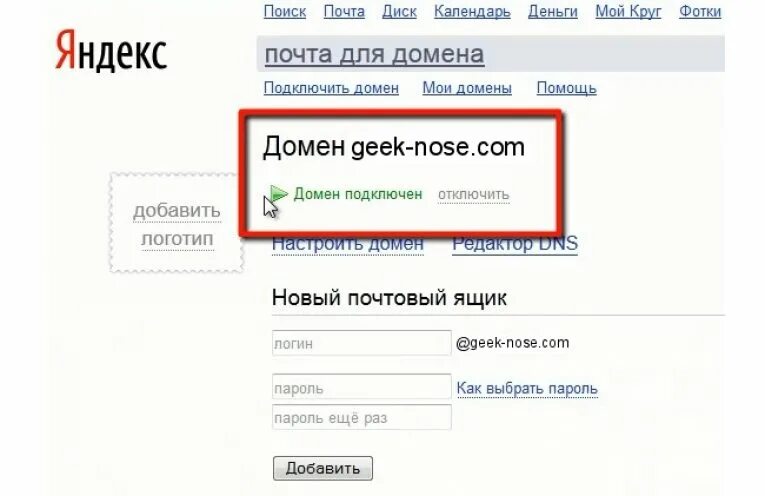Focus the пароль input field
This screenshot has width=765, height=496.
point(362,387)
